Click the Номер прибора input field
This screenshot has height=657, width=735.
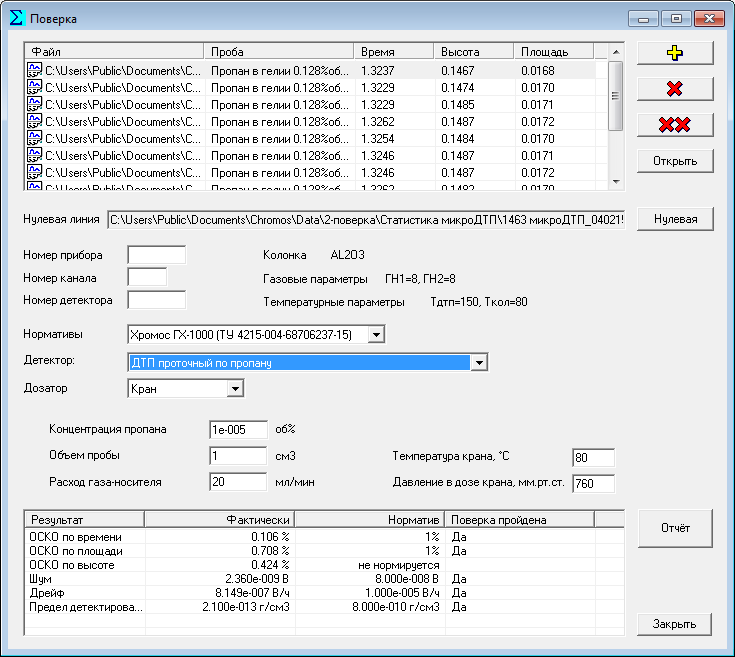(x=157, y=255)
